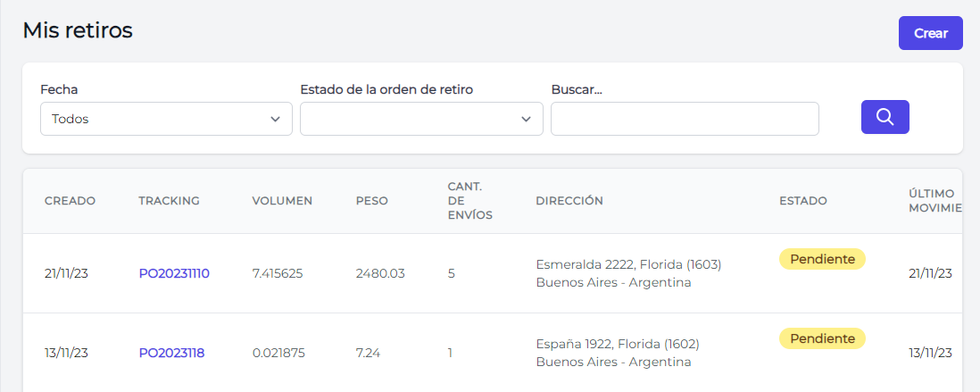Click the Estado de la orden chevron arrow
This screenshot has width=980, height=392.
click(527, 120)
